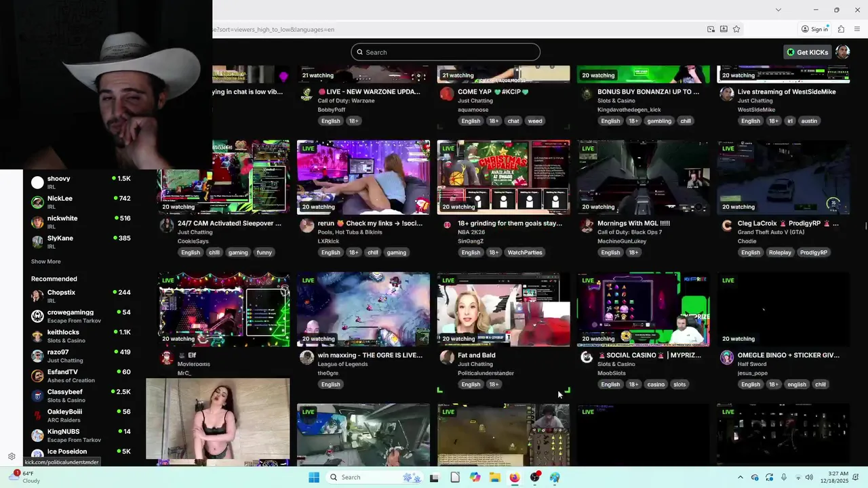Click the Kick search field

click(x=446, y=52)
